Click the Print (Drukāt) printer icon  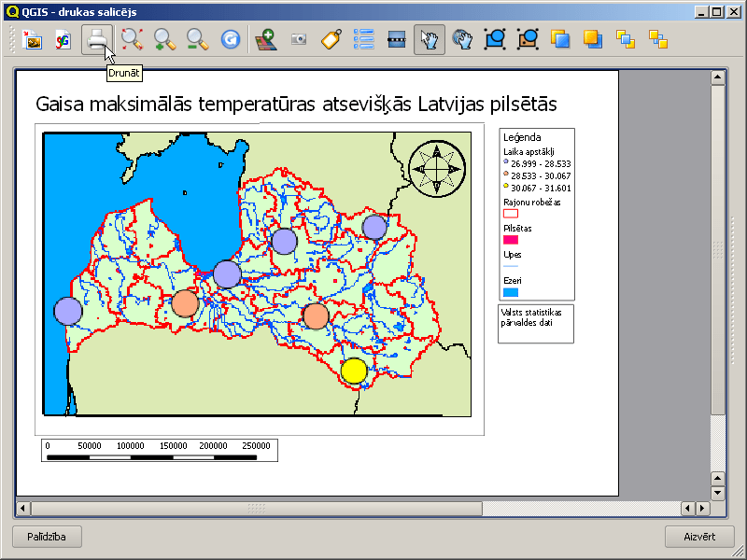(97, 40)
